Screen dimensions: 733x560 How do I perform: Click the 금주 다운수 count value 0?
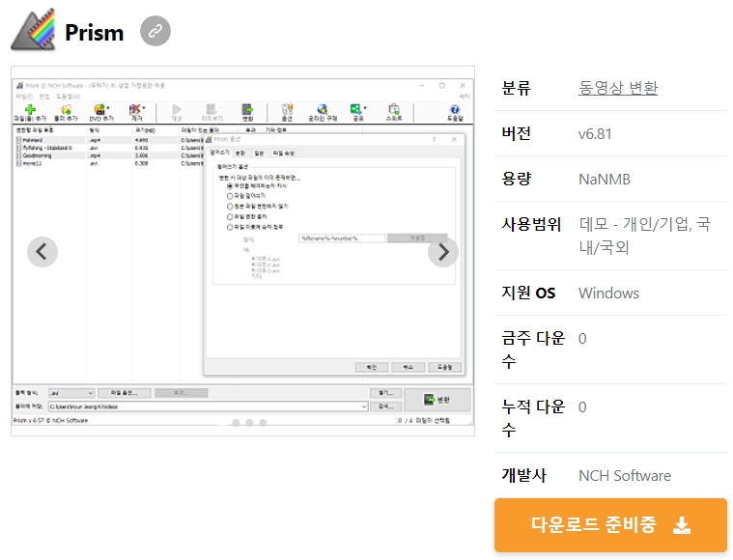click(x=582, y=339)
